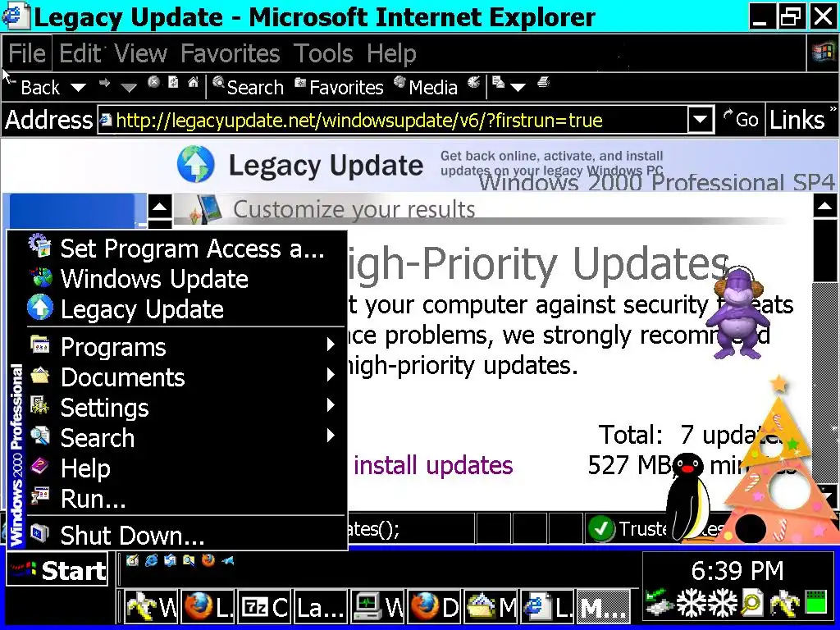This screenshot has width=840, height=630.
Task: Click the purple gorilla desktop buddy
Action: click(738, 313)
